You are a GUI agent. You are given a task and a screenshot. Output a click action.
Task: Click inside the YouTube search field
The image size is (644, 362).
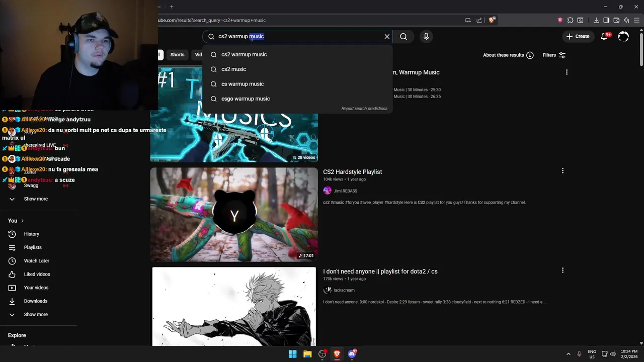(298, 36)
